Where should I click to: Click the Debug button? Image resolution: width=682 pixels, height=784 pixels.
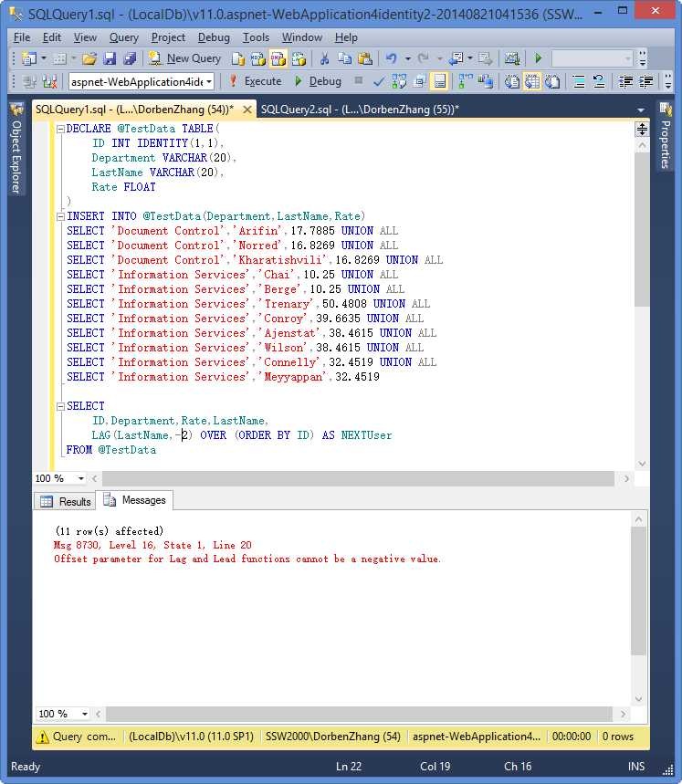[x=318, y=81]
